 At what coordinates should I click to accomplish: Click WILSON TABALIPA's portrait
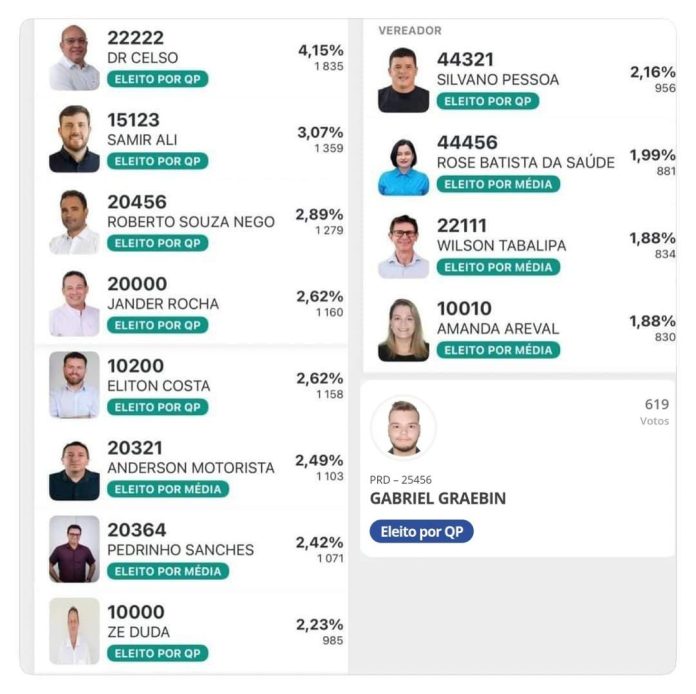coord(403,247)
